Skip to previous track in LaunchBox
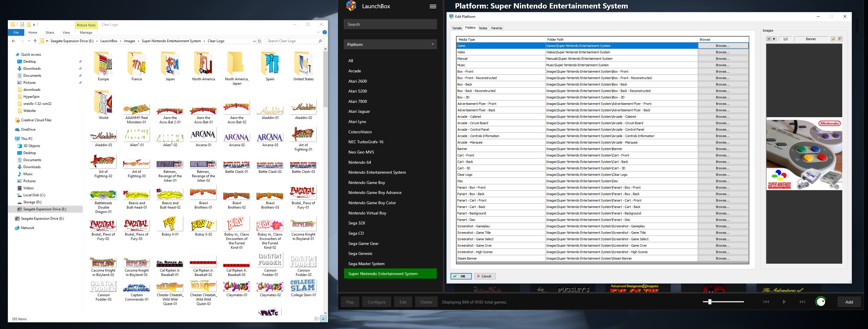Viewport: 868px width, 329px height. [766, 302]
